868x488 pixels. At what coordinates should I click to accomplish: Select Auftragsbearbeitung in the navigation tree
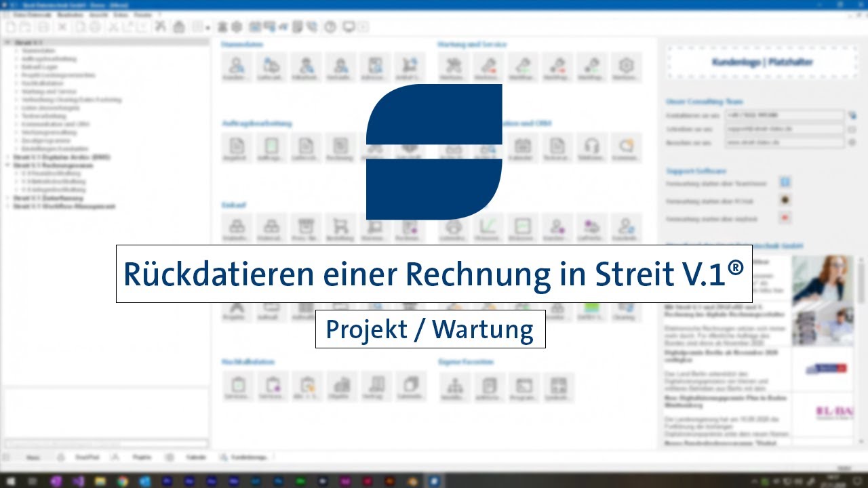point(49,59)
